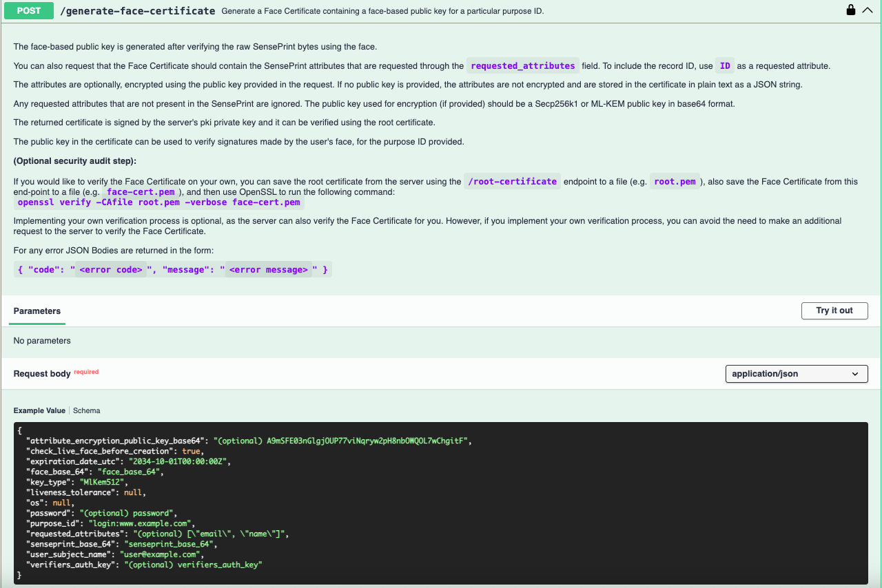Image resolution: width=882 pixels, height=588 pixels.
Task: Click the /root-certificate endpoint code reference
Action: (x=512, y=182)
